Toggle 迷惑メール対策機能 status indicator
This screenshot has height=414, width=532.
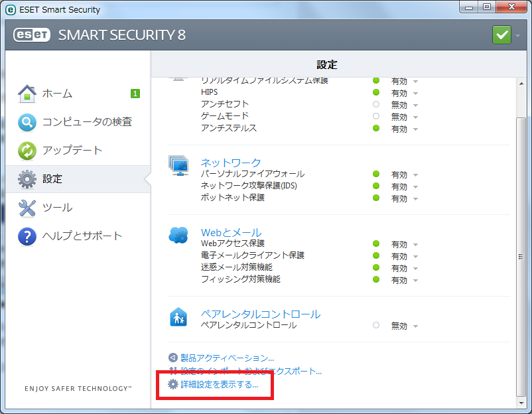coord(376,267)
